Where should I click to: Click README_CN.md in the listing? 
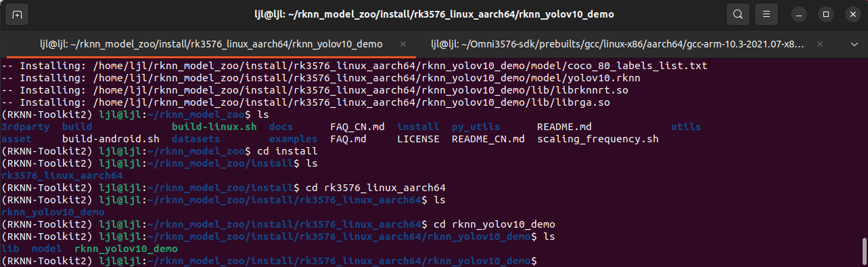[488, 139]
